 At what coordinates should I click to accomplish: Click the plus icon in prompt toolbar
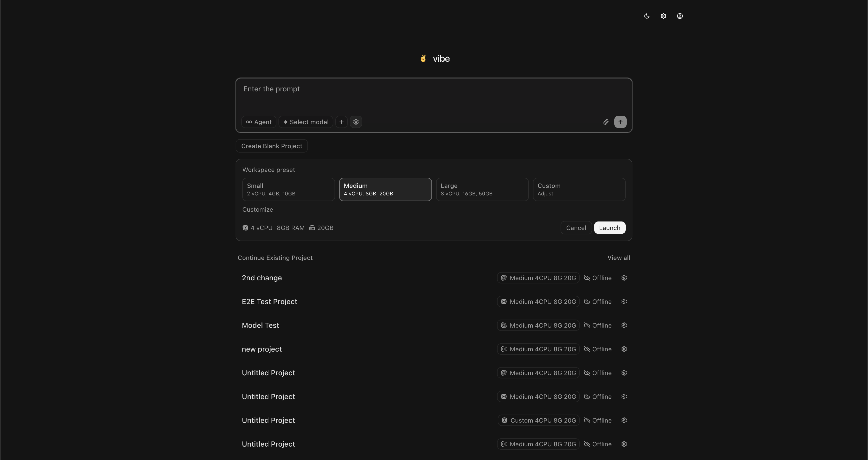[x=341, y=122]
